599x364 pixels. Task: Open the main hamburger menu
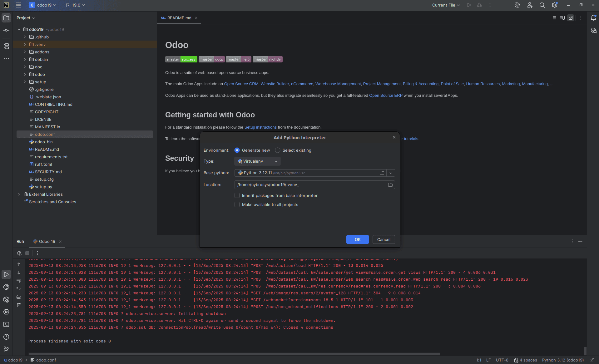click(x=18, y=5)
